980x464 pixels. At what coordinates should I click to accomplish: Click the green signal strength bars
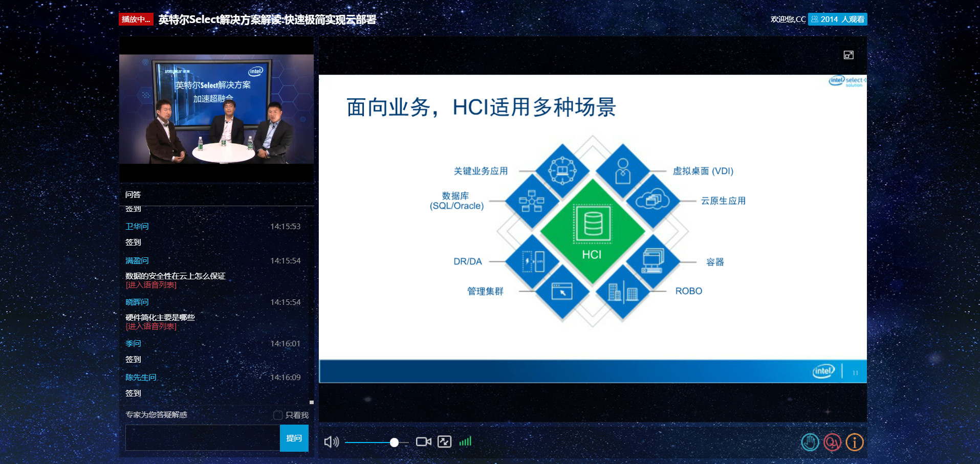click(x=465, y=441)
